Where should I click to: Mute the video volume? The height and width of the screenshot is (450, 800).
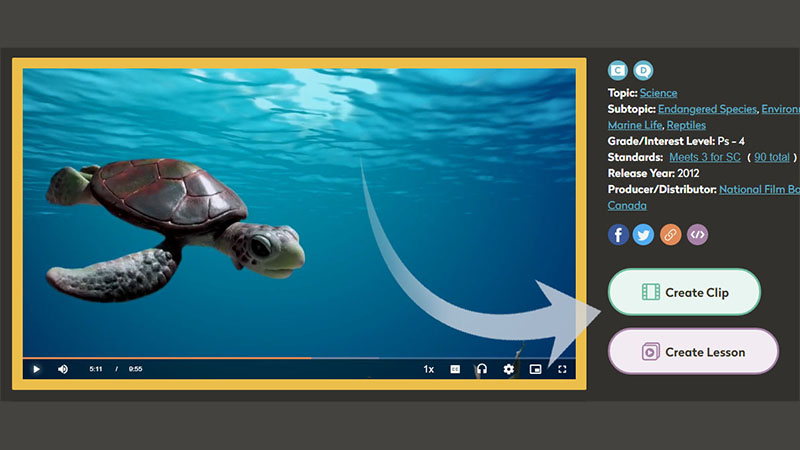[x=63, y=369]
